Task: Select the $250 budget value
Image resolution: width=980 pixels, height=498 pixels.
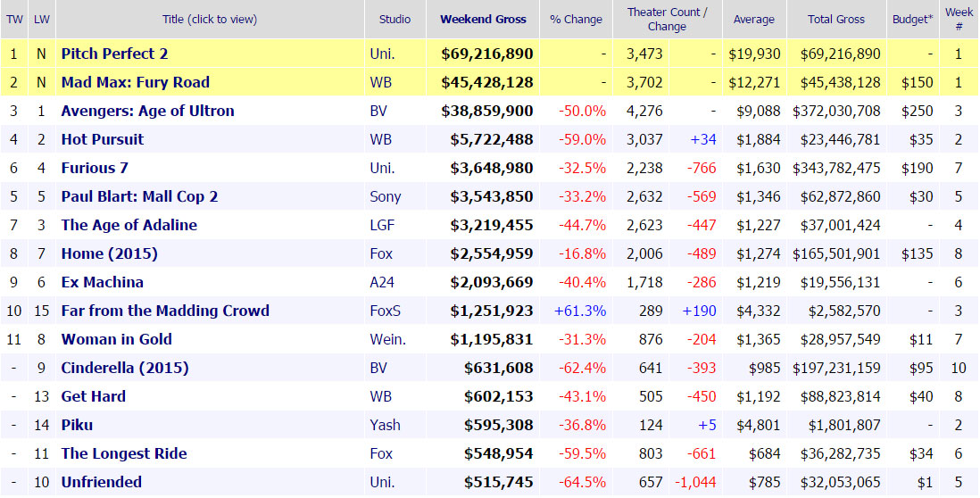Action: [917, 112]
